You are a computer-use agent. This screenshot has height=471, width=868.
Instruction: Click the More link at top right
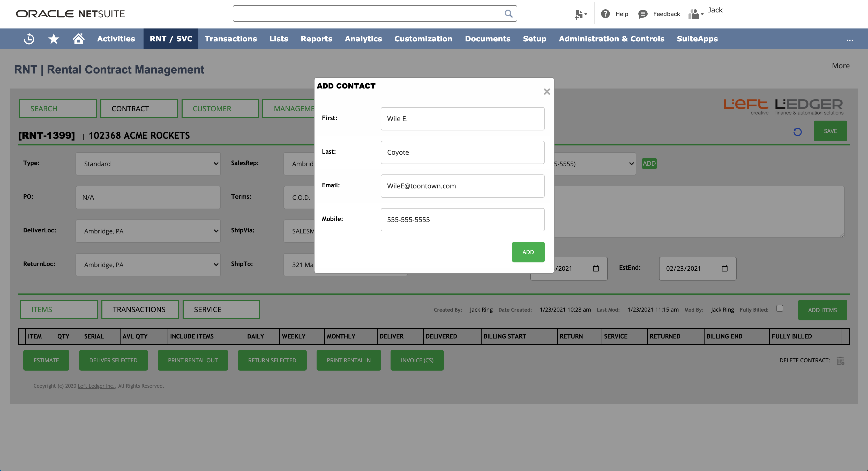click(841, 66)
